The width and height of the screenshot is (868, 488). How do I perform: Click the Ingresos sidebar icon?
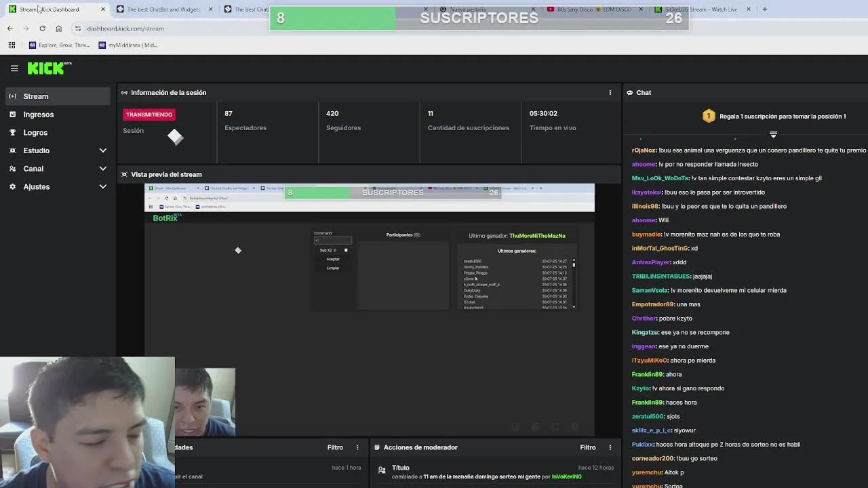click(12, 115)
